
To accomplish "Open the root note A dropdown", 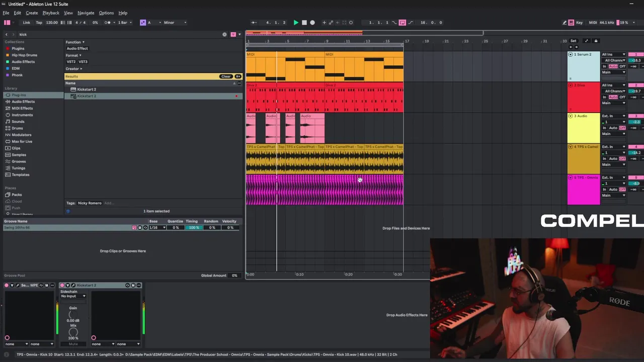I will [153, 23].
